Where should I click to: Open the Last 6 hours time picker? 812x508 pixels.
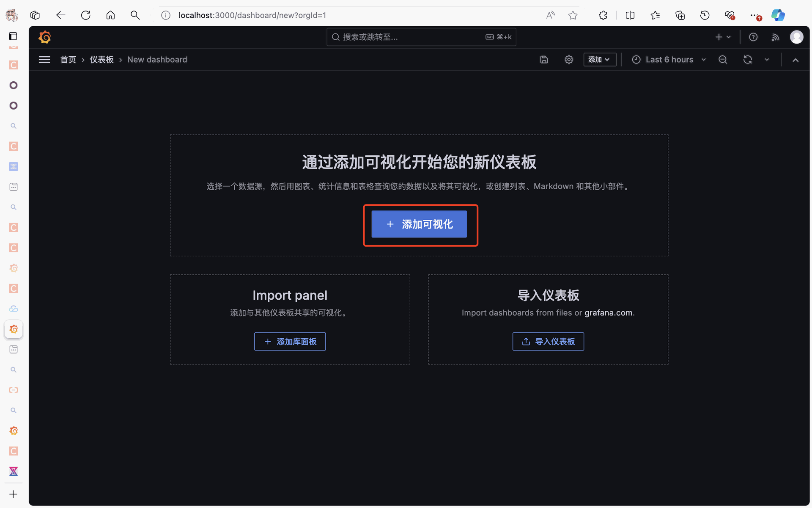(669, 60)
